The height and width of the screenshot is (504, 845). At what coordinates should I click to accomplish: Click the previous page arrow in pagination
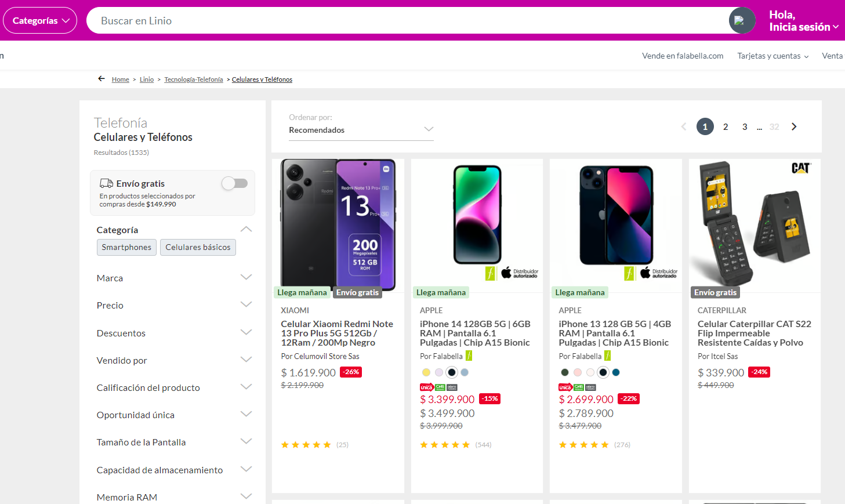point(684,126)
